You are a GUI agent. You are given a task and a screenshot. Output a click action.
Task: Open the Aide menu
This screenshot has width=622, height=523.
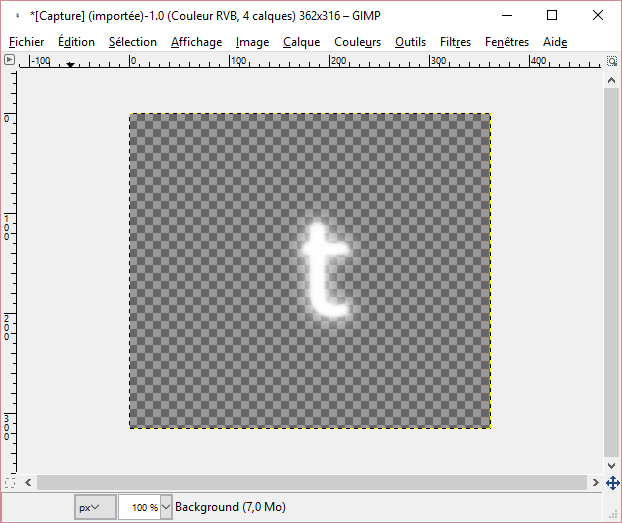(x=555, y=42)
